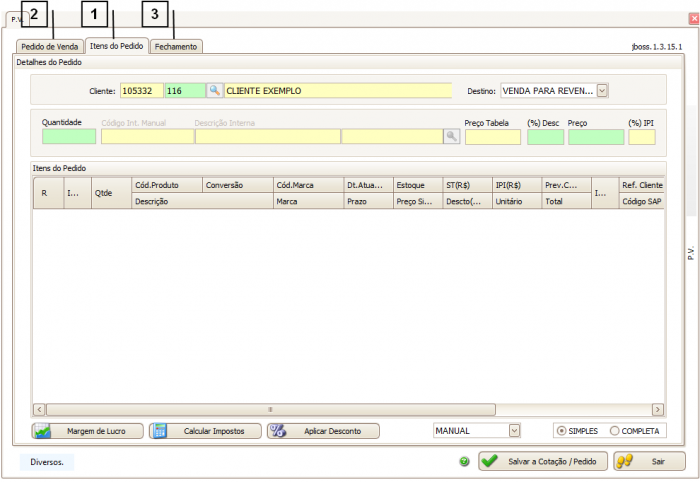
Task: Expand the MANUAL combo box
Action: [514, 431]
